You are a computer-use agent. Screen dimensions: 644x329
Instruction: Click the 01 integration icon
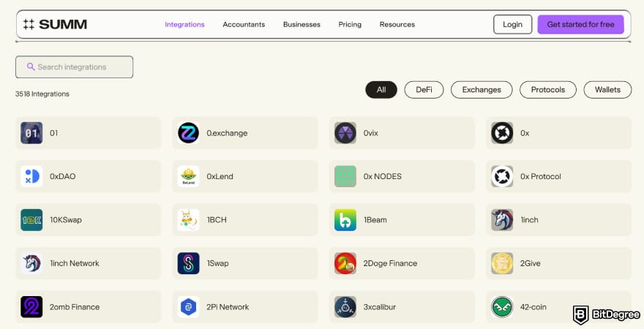(31, 133)
